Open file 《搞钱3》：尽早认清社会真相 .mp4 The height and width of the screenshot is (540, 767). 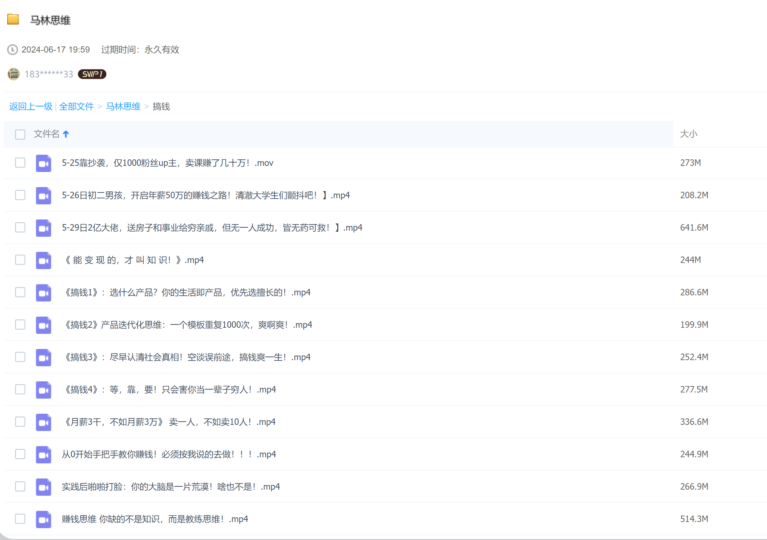coord(186,357)
